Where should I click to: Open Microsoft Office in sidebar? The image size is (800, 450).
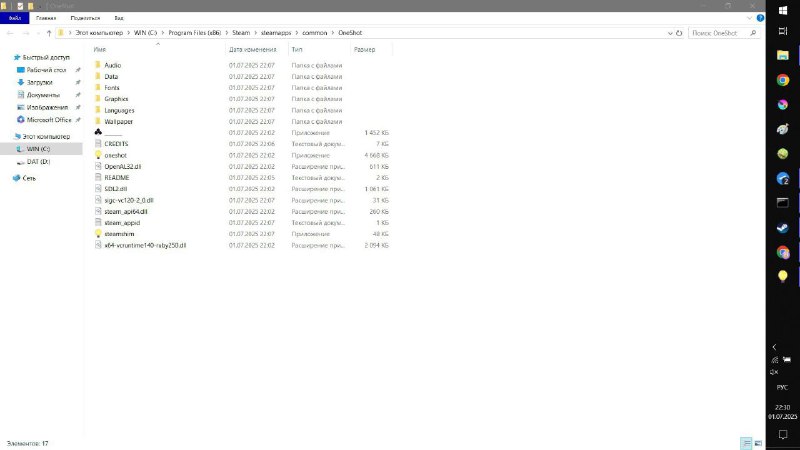(49, 120)
